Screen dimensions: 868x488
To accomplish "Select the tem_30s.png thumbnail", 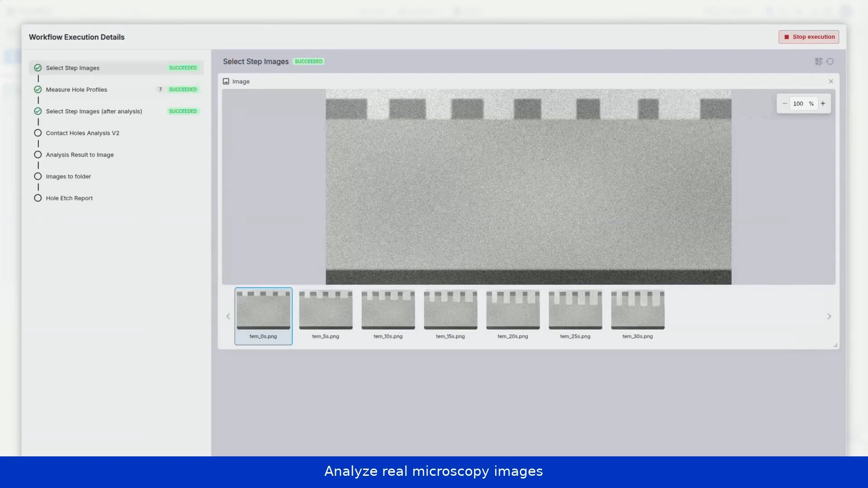I will [x=638, y=315].
